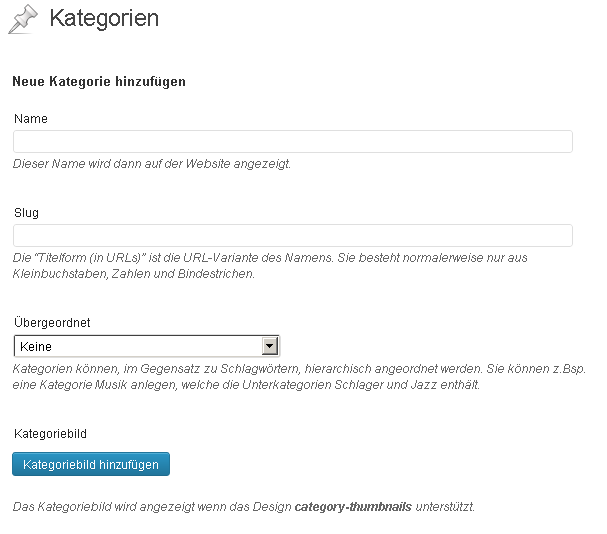Click the Kategorien page heading
This screenshot has height=534, width=607.
click(x=104, y=19)
